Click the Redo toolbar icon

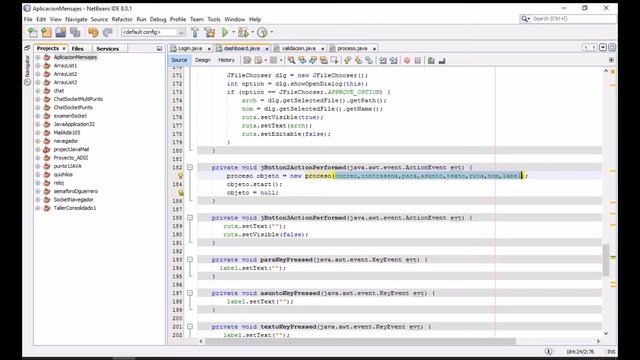coord(108,32)
